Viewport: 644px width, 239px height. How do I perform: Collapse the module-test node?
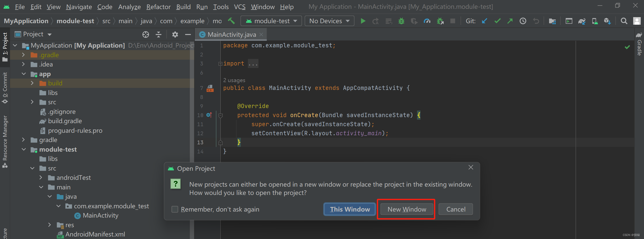tap(24, 149)
